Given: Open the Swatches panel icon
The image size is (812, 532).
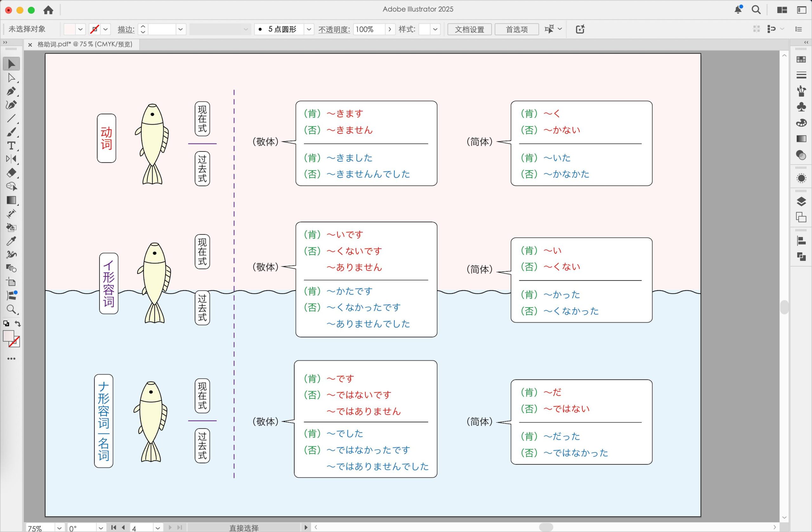Looking at the screenshot, I should [x=801, y=59].
